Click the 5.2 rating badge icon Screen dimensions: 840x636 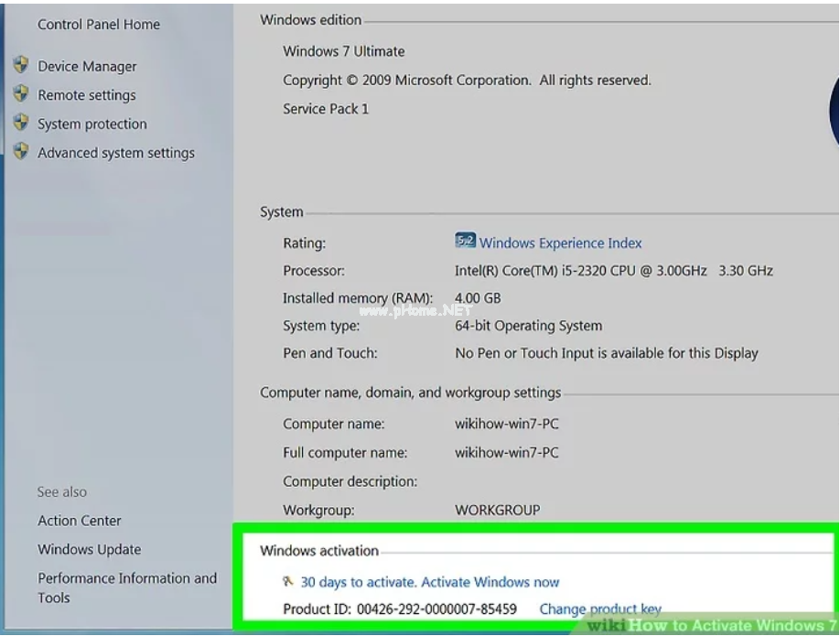[465, 242]
